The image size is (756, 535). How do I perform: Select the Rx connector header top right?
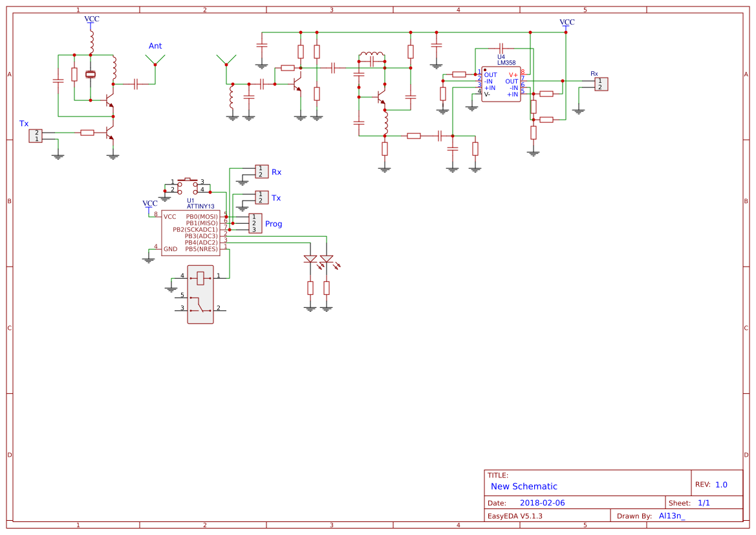coord(601,84)
